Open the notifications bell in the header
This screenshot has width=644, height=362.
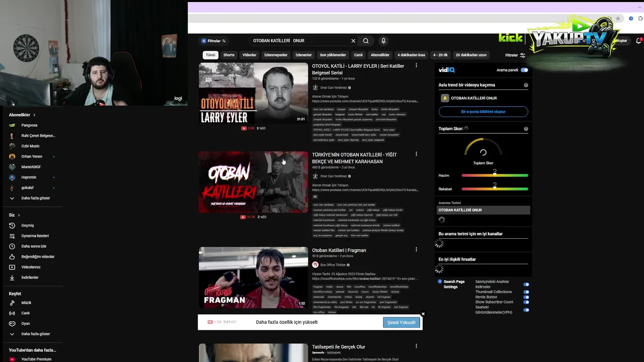pos(639,41)
